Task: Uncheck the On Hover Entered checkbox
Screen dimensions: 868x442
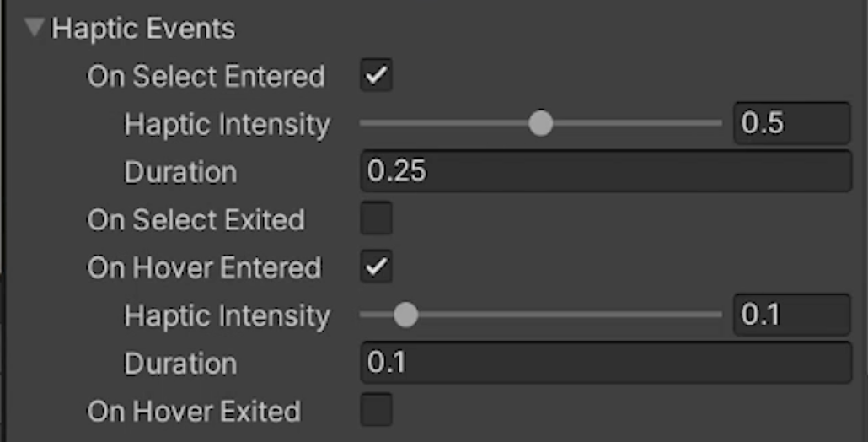Action: [x=376, y=268]
